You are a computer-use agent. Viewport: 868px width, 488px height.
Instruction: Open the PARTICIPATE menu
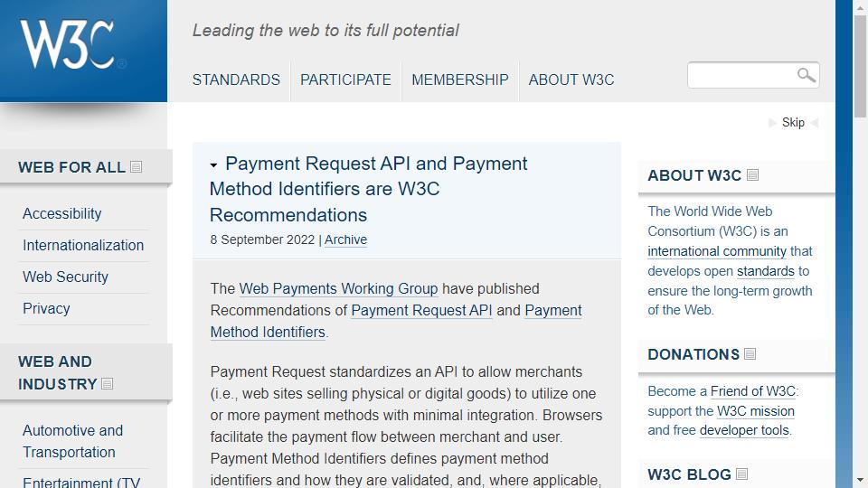tap(345, 80)
